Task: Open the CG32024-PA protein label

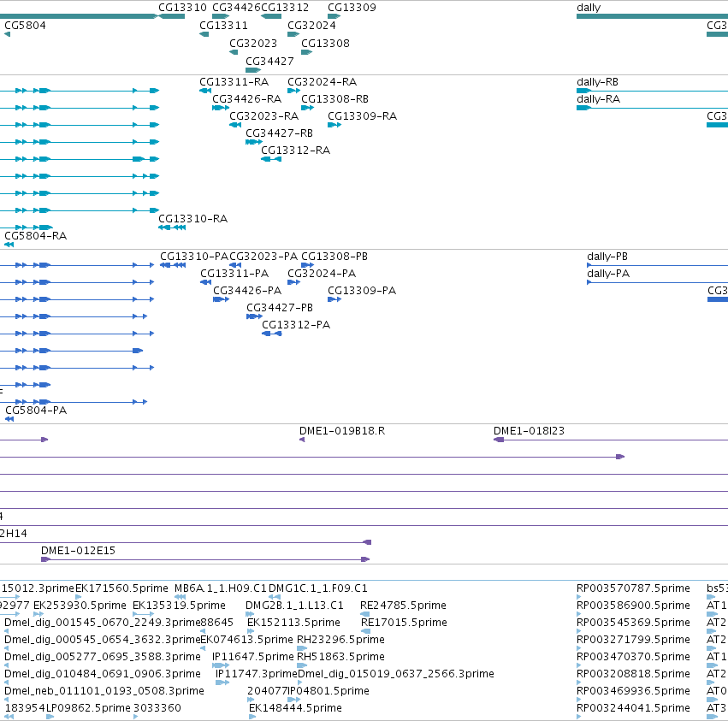Action: tap(322, 274)
